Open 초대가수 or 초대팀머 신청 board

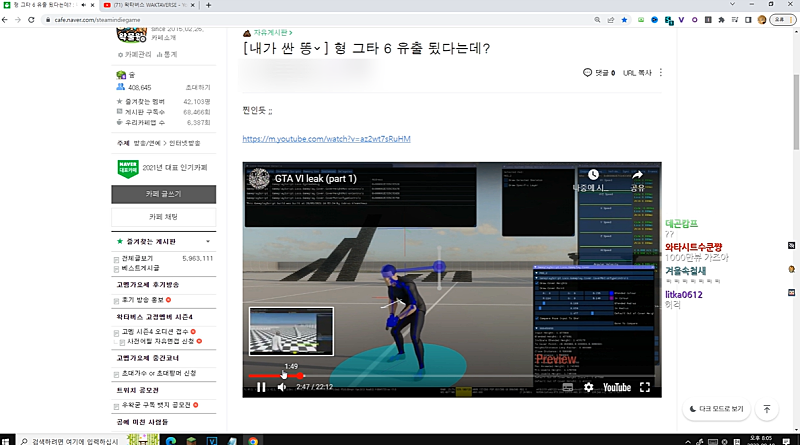(x=159, y=373)
